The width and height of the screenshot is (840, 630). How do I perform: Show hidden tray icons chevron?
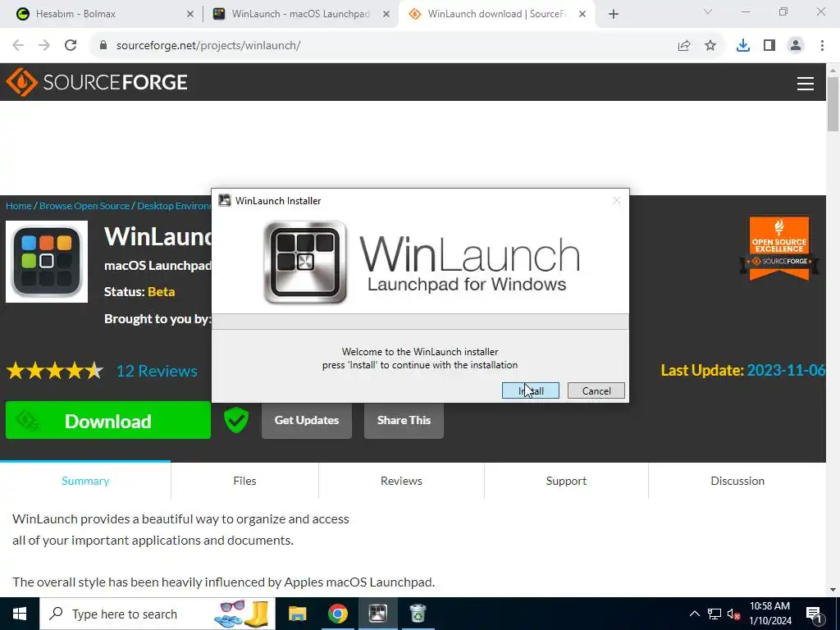(694, 614)
